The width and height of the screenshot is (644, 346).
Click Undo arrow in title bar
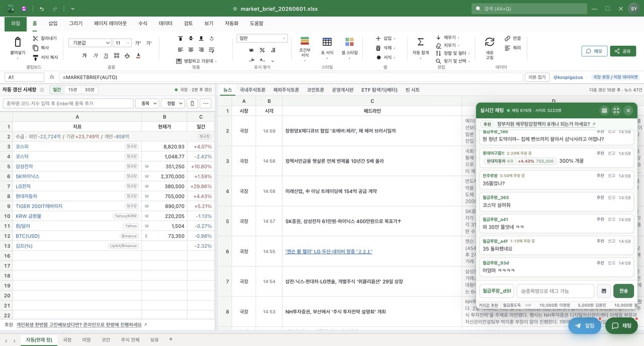tap(41, 9)
